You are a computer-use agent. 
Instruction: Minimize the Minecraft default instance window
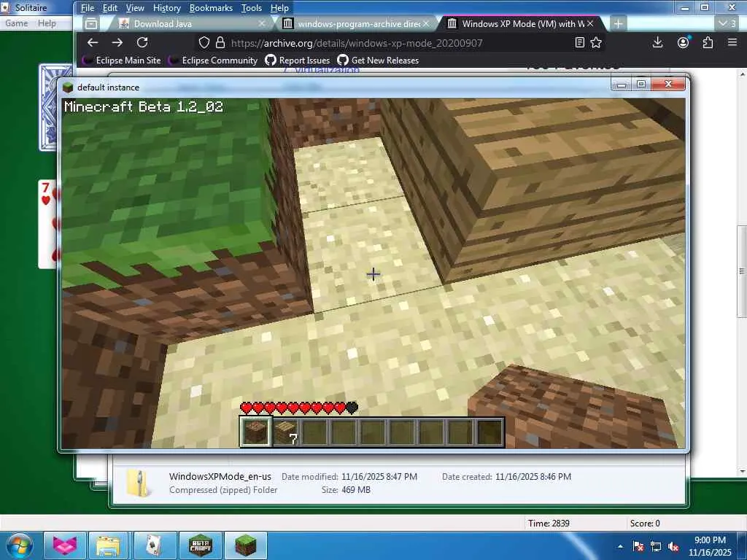coord(622,85)
